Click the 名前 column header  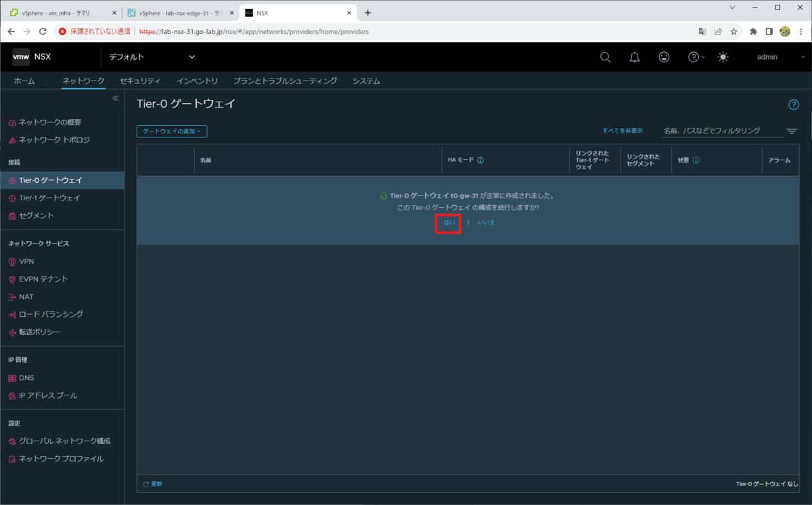(x=206, y=160)
